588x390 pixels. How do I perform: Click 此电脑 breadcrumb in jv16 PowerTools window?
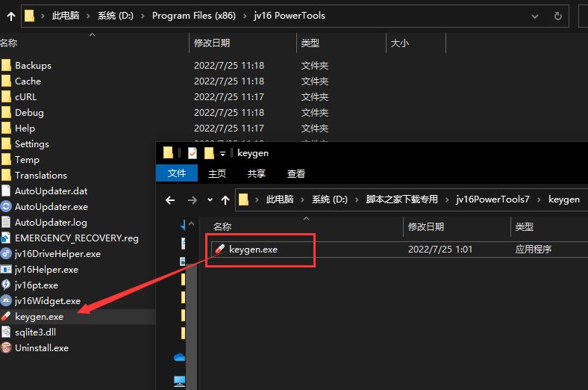pos(66,16)
